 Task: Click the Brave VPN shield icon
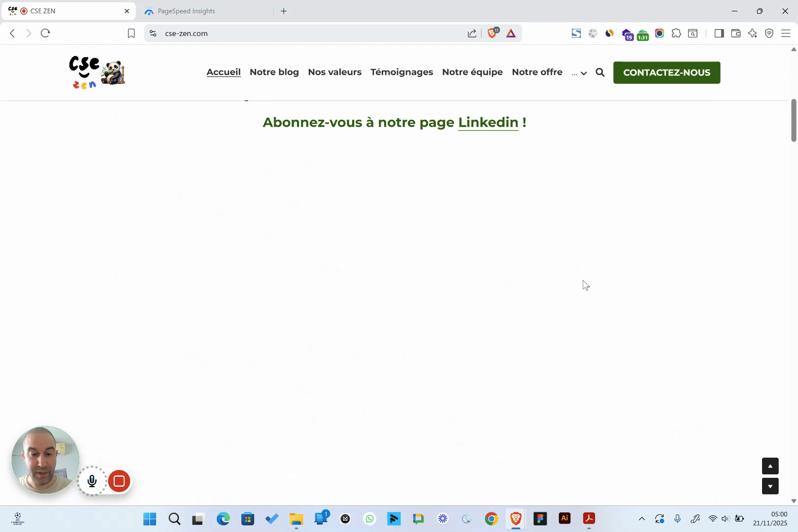(769, 33)
